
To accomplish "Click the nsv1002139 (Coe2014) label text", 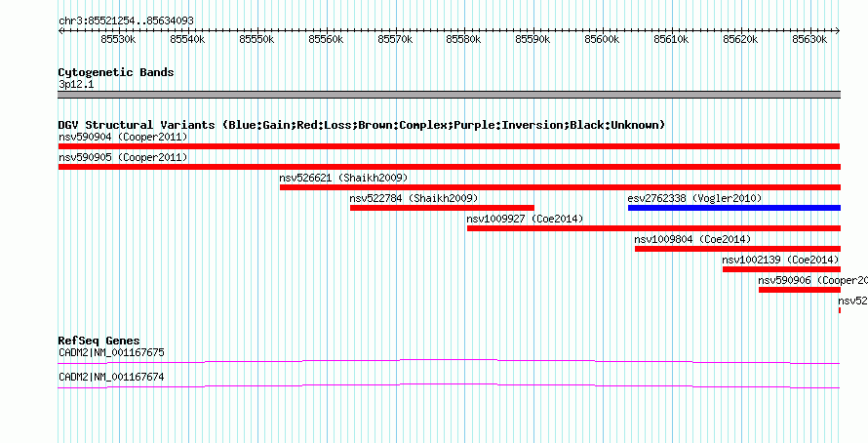I will click(781, 260).
